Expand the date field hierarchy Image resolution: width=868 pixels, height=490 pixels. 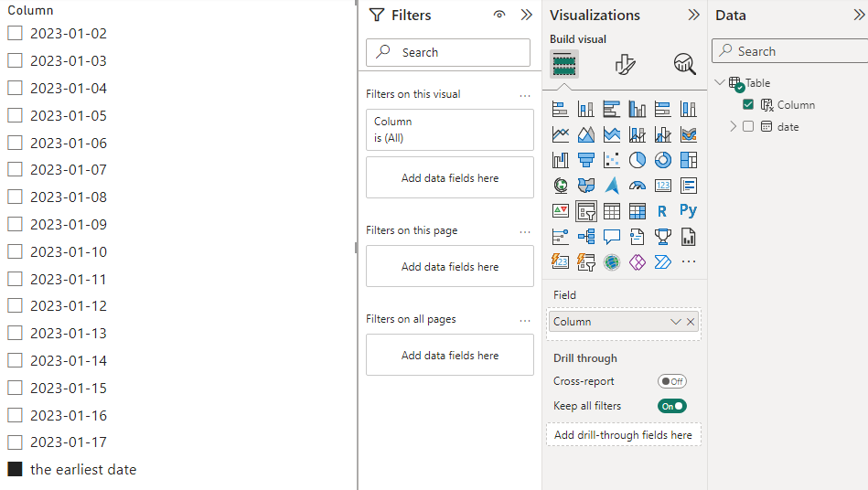point(733,127)
